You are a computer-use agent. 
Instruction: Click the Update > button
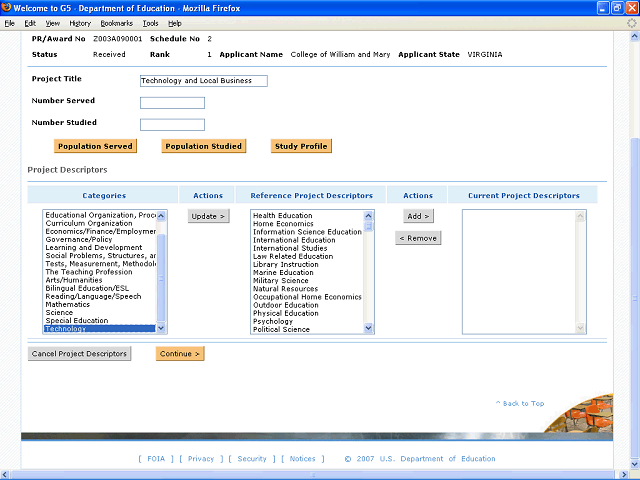[209, 216]
